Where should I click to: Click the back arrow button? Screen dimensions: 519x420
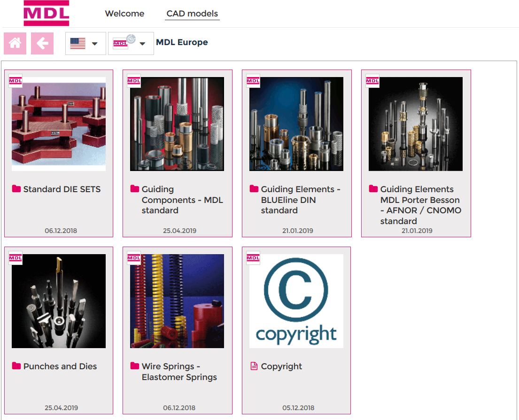[x=42, y=43]
